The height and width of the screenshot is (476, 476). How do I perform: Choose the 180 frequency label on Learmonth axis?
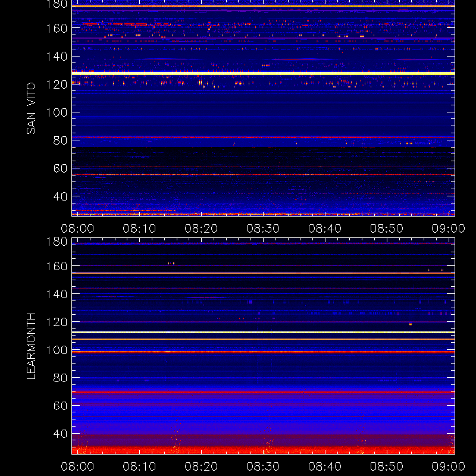(x=57, y=242)
